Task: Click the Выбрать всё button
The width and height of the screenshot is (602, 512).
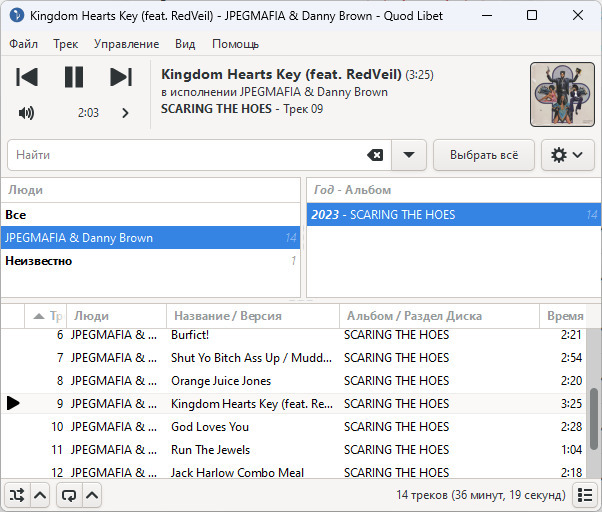Action: [484, 155]
